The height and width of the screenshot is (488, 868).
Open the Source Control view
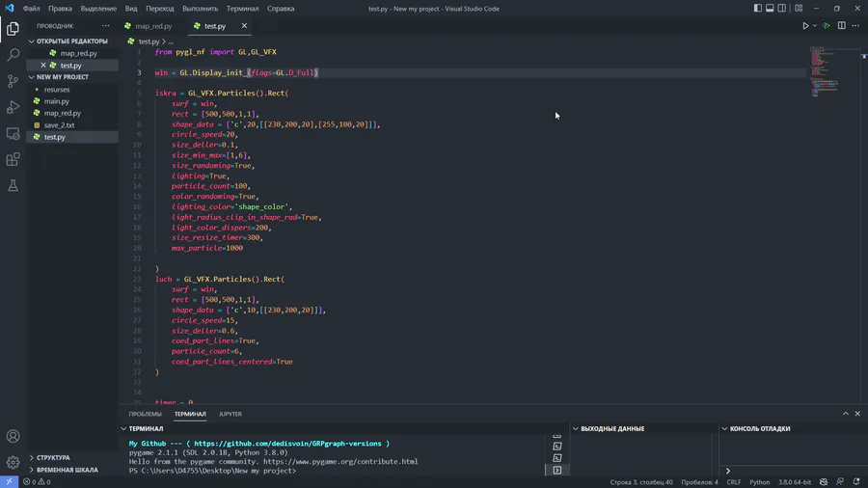pyautogui.click(x=13, y=81)
